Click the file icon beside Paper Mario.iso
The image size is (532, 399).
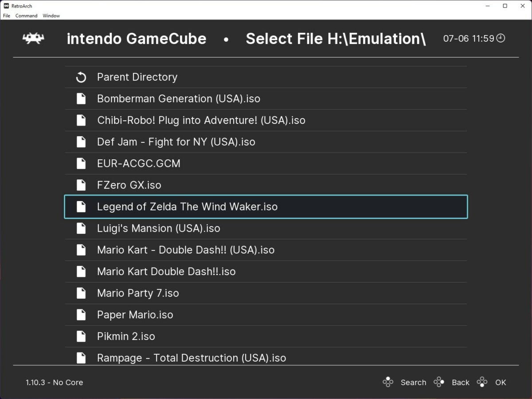pyautogui.click(x=81, y=314)
